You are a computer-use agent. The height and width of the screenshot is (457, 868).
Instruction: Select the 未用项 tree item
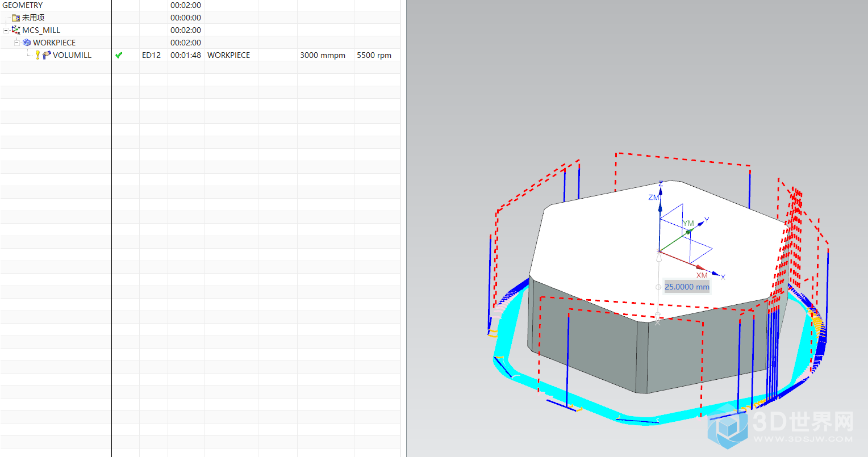tap(33, 18)
